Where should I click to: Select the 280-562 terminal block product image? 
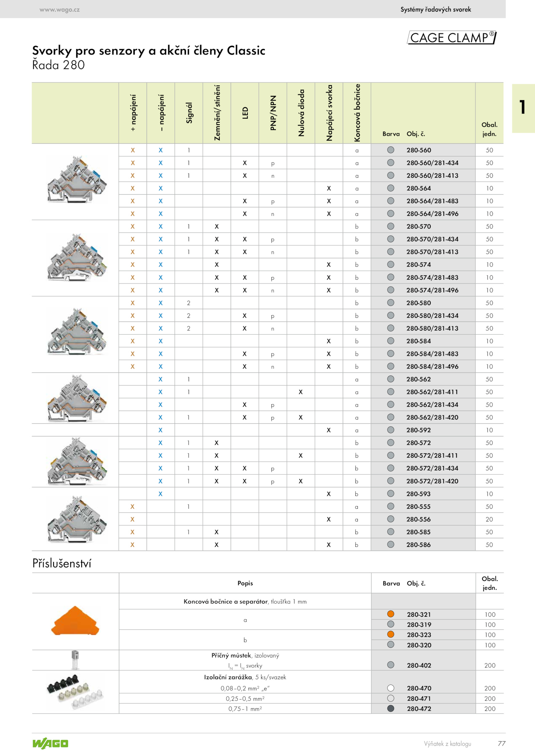coord(77,398)
